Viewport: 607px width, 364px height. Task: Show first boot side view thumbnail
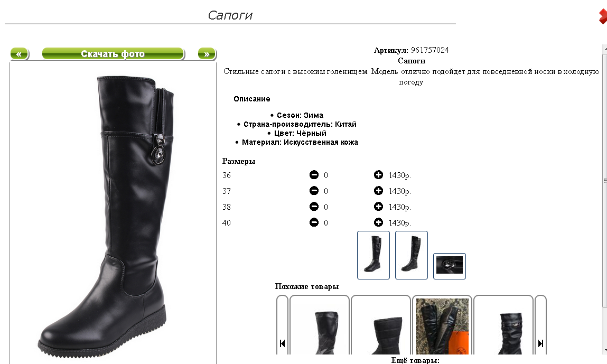[x=373, y=255]
